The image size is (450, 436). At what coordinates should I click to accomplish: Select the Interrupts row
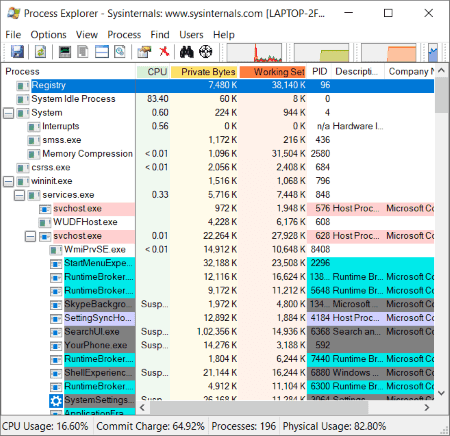pyautogui.click(x=218, y=126)
